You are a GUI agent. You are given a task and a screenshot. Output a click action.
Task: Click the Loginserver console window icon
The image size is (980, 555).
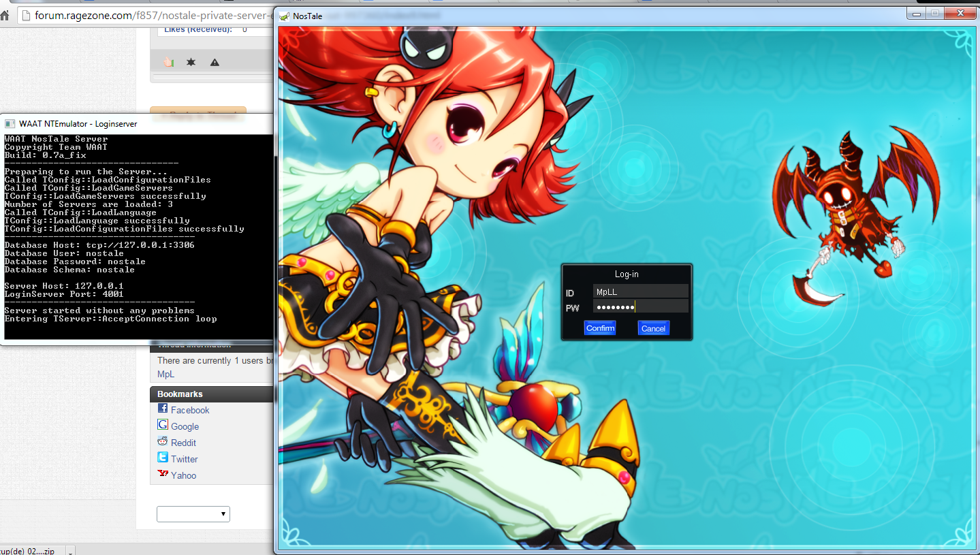pyautogui.click(x=10, y=124)
